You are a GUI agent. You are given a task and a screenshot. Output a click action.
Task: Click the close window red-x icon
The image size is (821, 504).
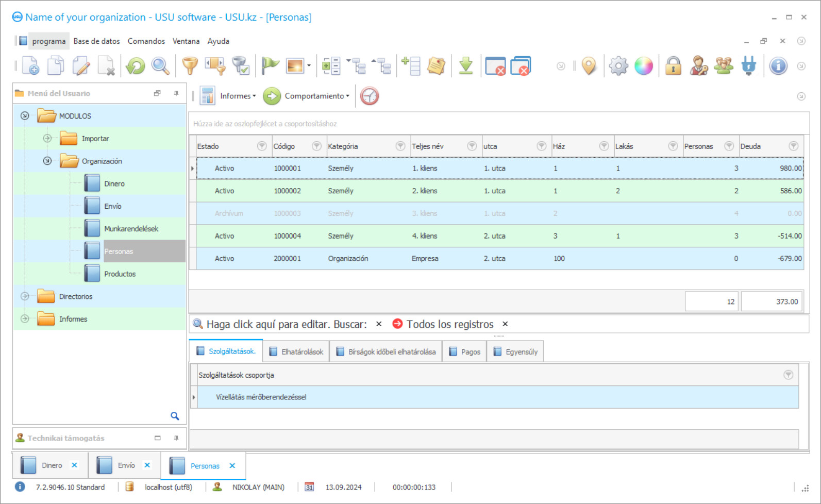[x=495, y=66]
